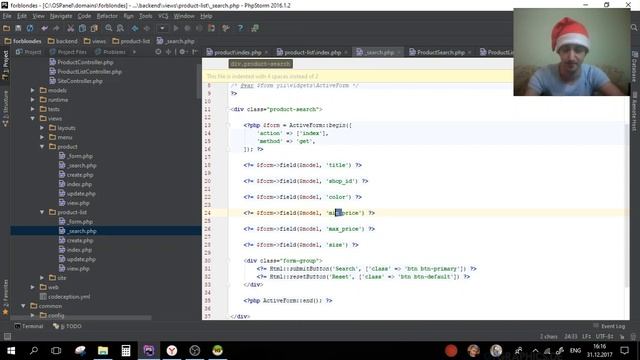Select Project Files view tab
The width and height of the screenshot is (640, 360).
pos(68,52)
